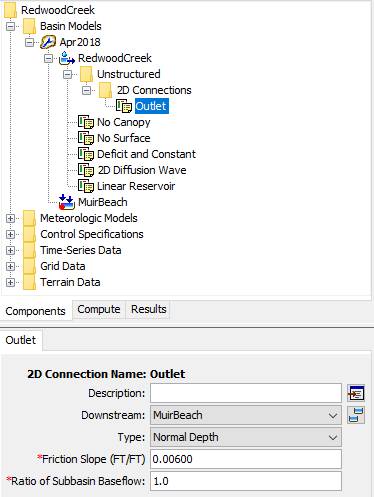Screen dimensions: 374x497
Task: Expand the Control Specifications node
Action: (10, 234)
